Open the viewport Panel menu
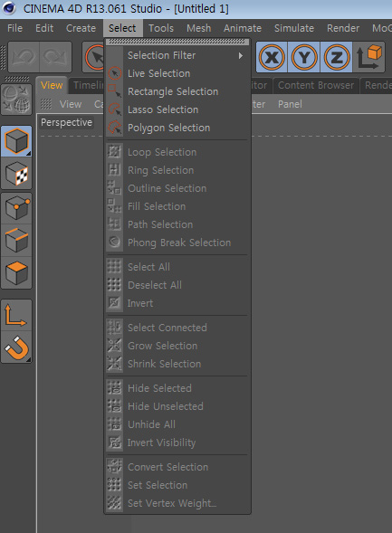The height and width of the screenshot is (533, 392). 290,104
